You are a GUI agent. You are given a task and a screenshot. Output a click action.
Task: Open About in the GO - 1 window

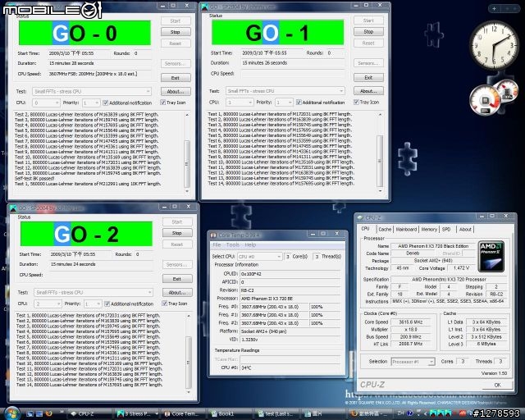[368, 91]
